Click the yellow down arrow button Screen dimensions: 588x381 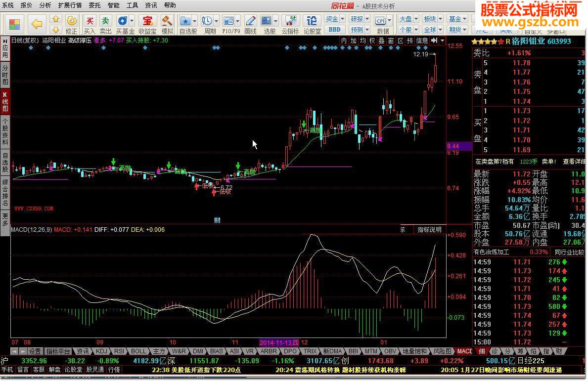[56, 30]
